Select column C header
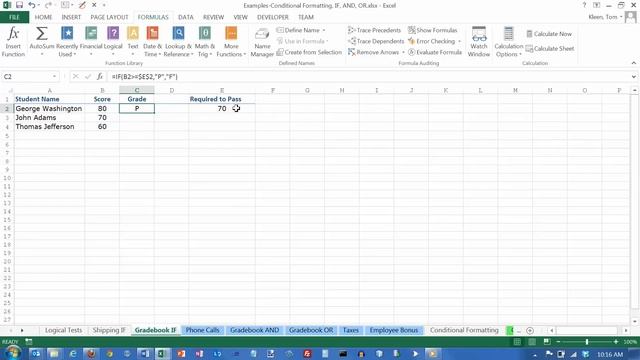Image resolution: width=640 pixels, height=360 pixels. pyautogui.click(x=137, y=90)
